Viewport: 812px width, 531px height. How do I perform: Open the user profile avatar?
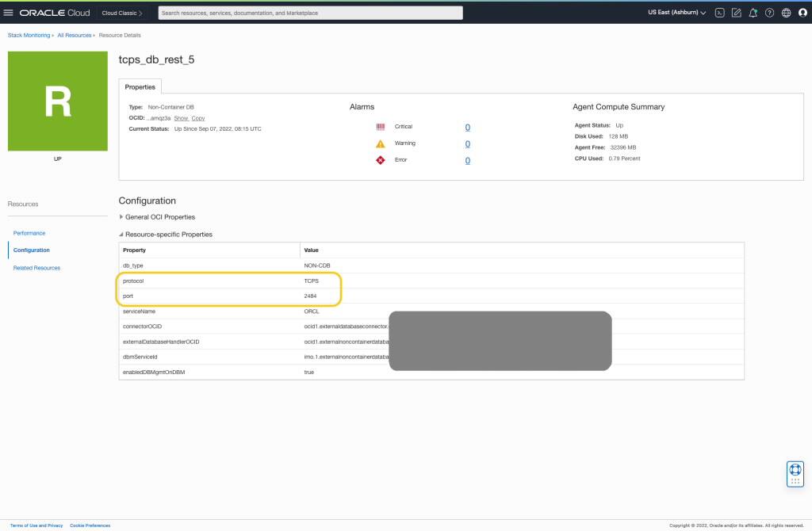pyautogui.click(x=804, y=12)
